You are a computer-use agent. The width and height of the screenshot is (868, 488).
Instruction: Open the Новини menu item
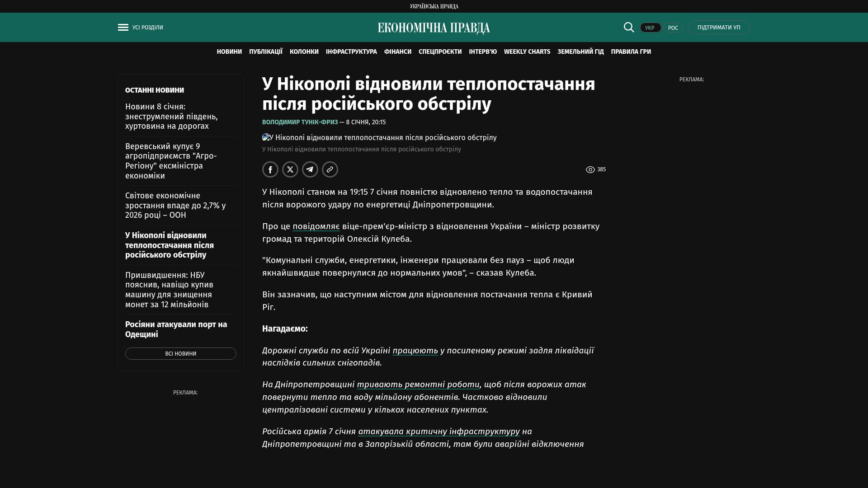click(229, 52)
